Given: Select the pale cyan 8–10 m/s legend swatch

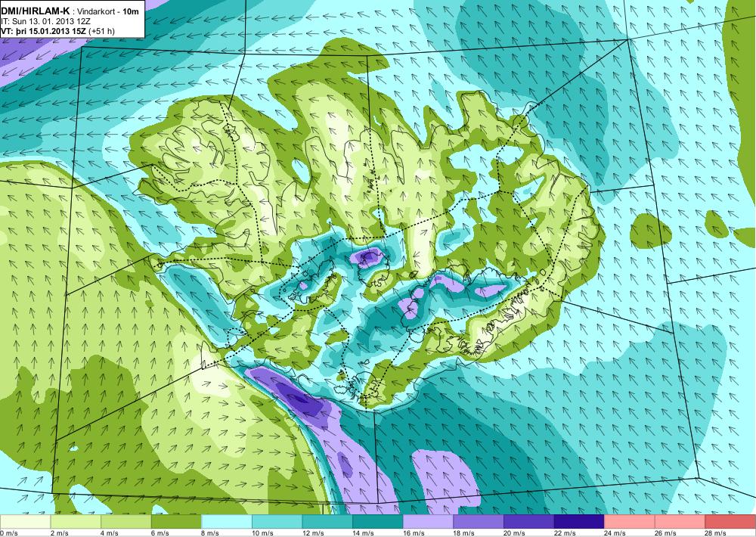Looking at the screenshot, I should 227,522.
